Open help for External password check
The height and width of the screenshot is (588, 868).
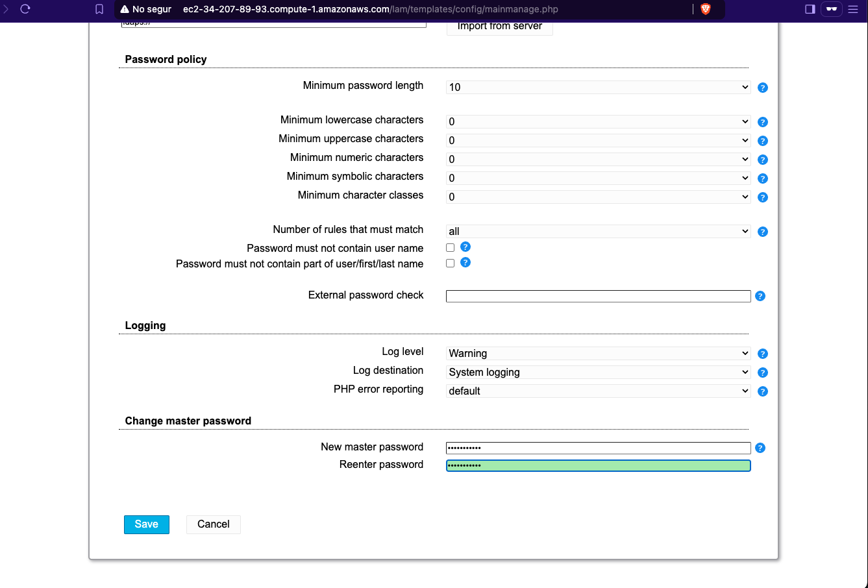[x=760, y=296]
